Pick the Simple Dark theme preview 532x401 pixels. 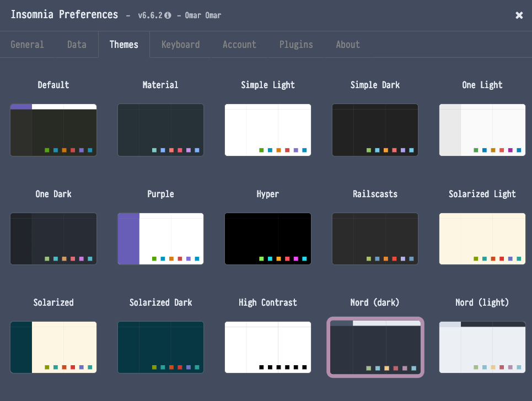(375, 130)
